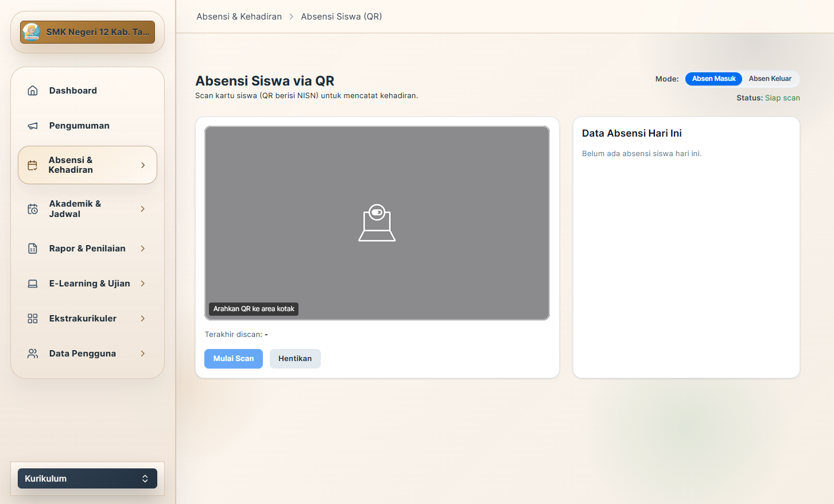Expand the Akademik & Jadwal submenu chevron

(143, 209)
